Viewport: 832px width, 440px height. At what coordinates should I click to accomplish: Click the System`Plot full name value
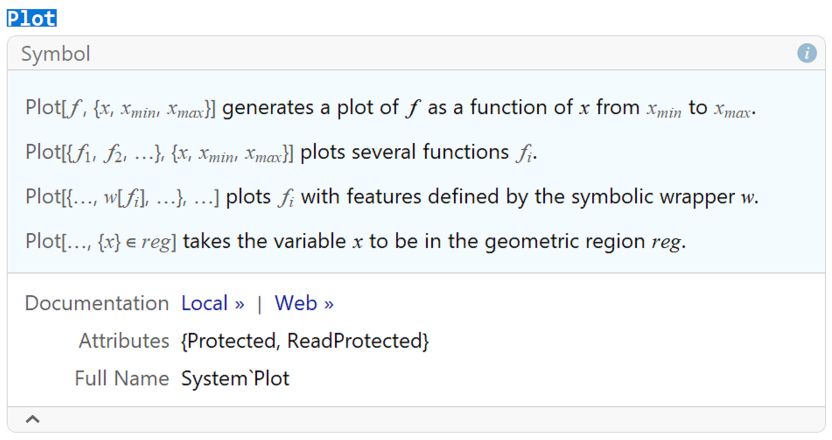[x=235, y=379]
